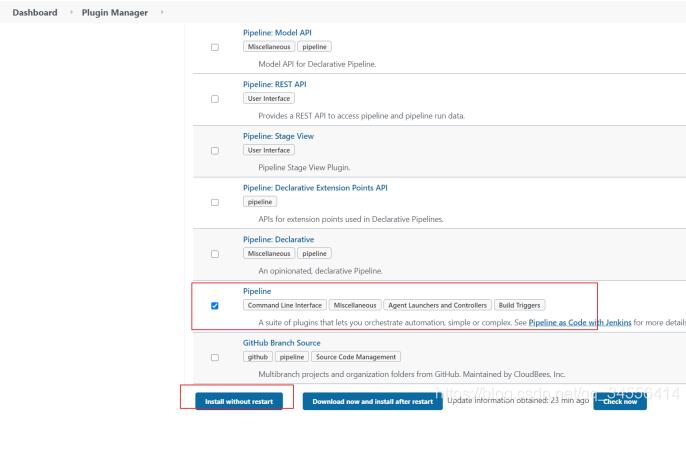Enable the Pipeline: Stage View checkbox

214,151
